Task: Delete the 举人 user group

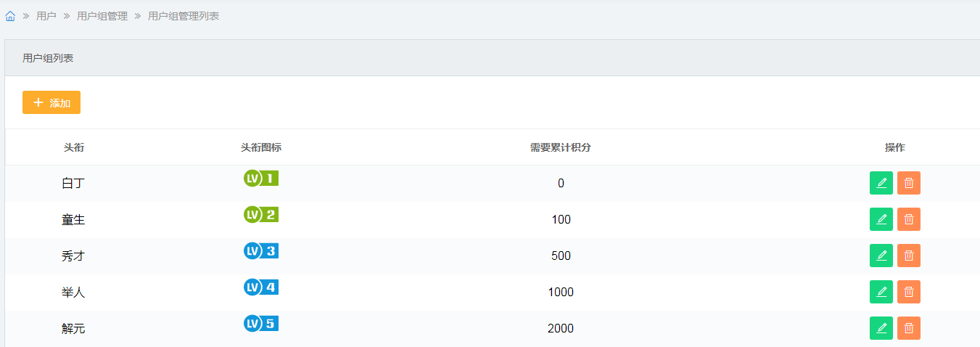Action: tap(909, 292)
